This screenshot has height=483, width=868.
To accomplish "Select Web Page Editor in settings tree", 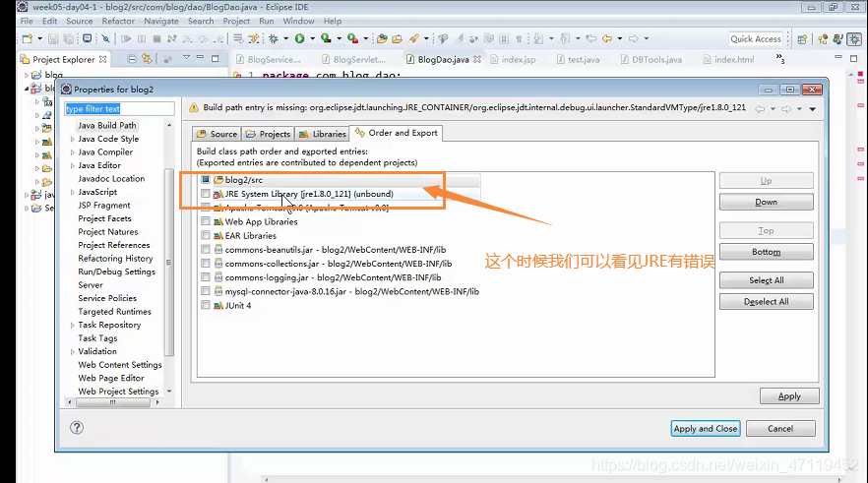I will [x=110, y=378].
